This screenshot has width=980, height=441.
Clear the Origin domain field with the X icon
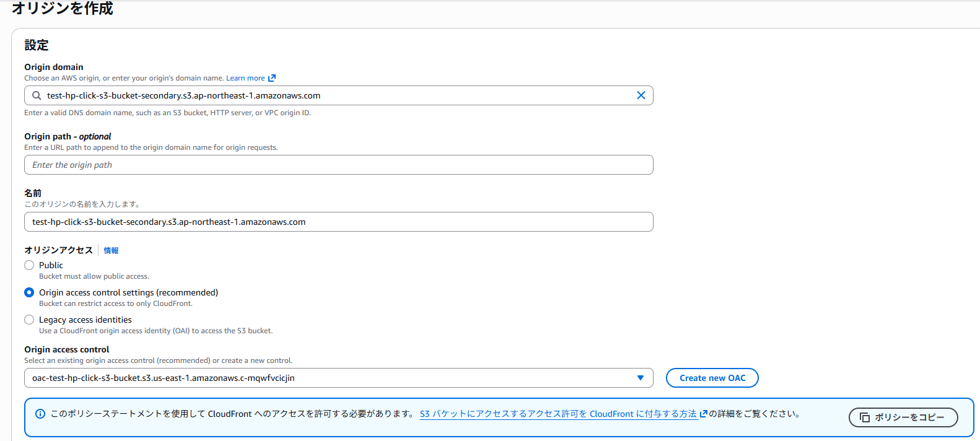(x=641, y=95)
